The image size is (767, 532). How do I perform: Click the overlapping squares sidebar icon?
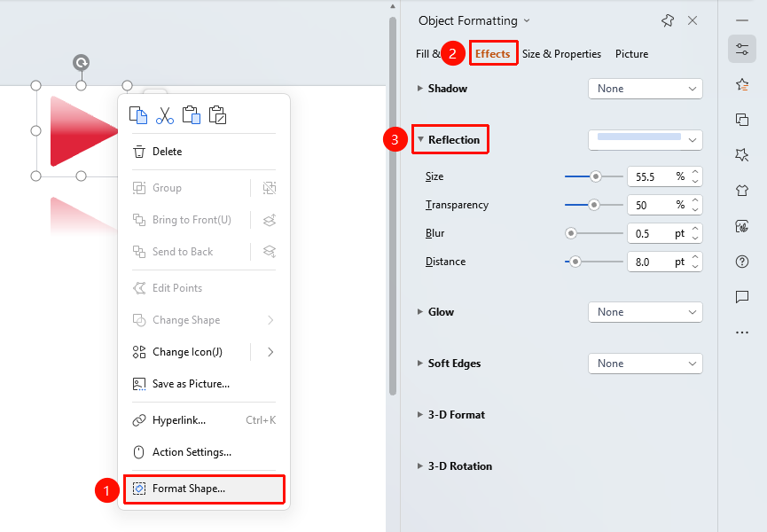742,120
